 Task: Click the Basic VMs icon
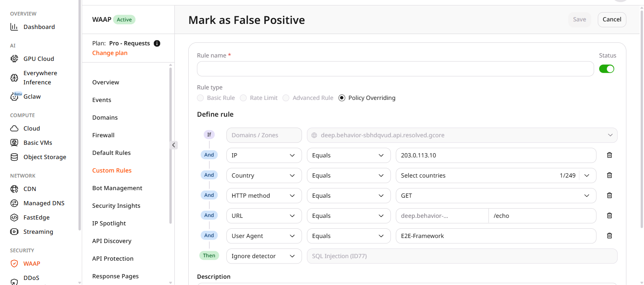(14, 143)
